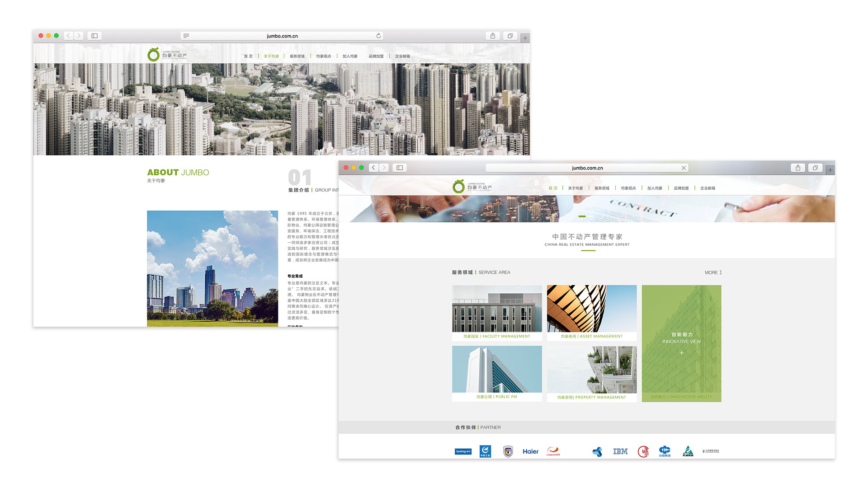Image resolution: width=868 pixels, height=488 pixels.
Task: Share the page from the front browser window
Action: 798,168
